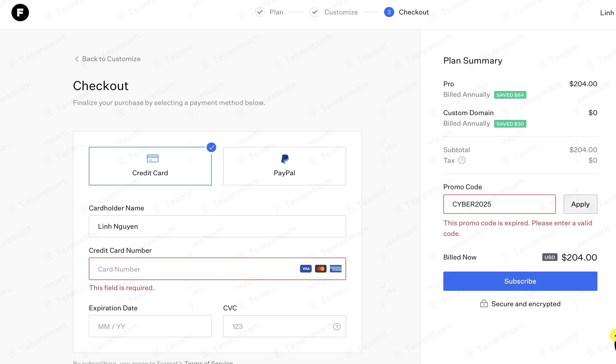Click the Plan Summary heading

pyautogui.click(x=473, y=61)
